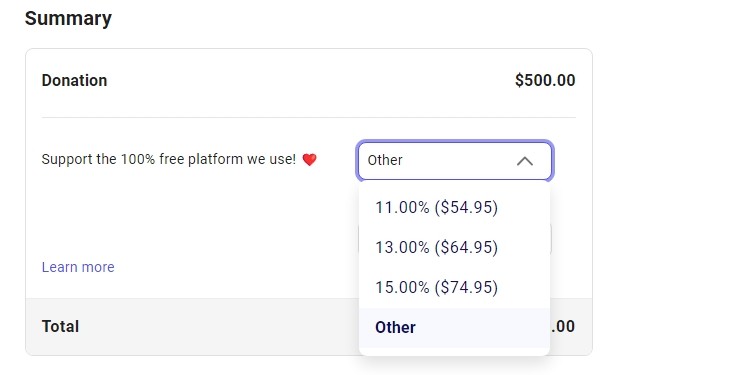
Task: Click the ($74.95) amount in third option
Action: click(x=466, y=288)
